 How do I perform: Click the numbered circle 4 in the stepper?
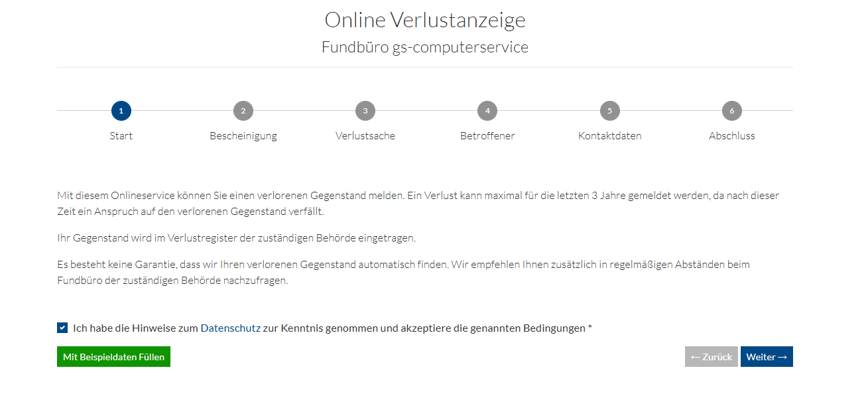[x=487, y=111]
